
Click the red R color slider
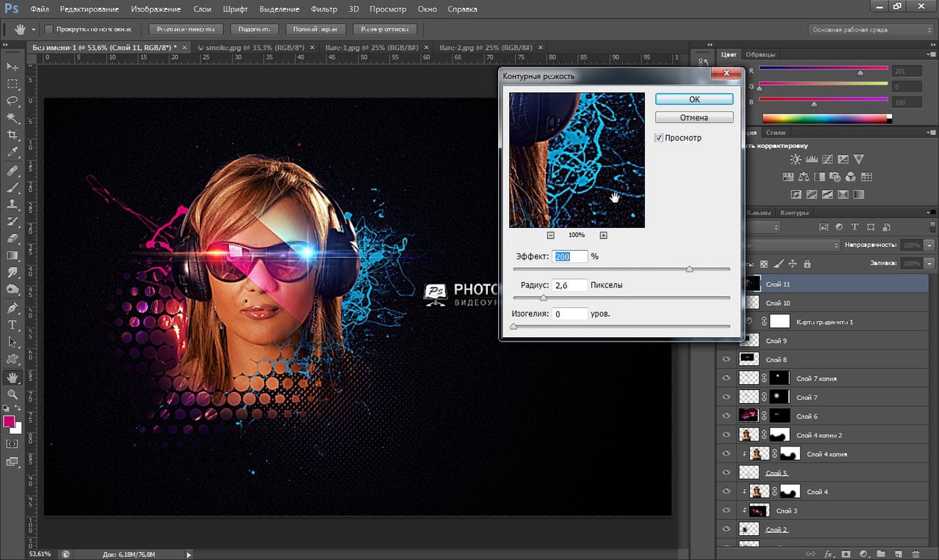(823, 70)
